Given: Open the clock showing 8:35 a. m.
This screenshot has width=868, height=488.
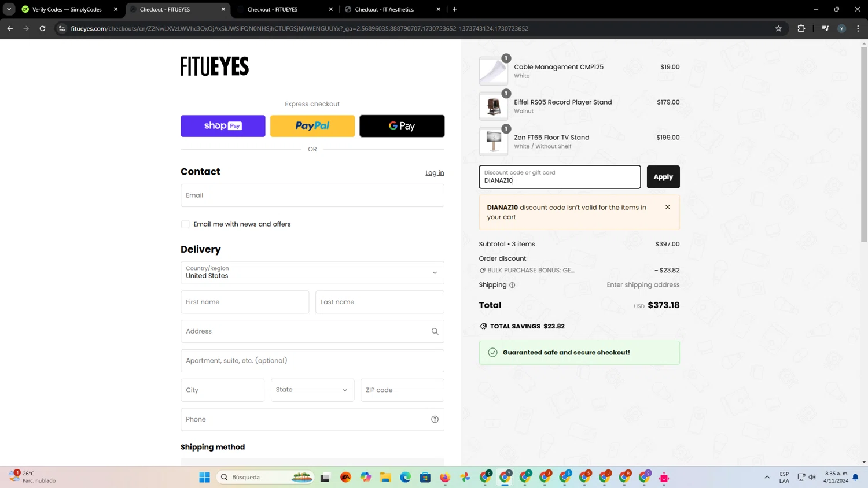Looking at the screenshot, I should coord(836,477).
